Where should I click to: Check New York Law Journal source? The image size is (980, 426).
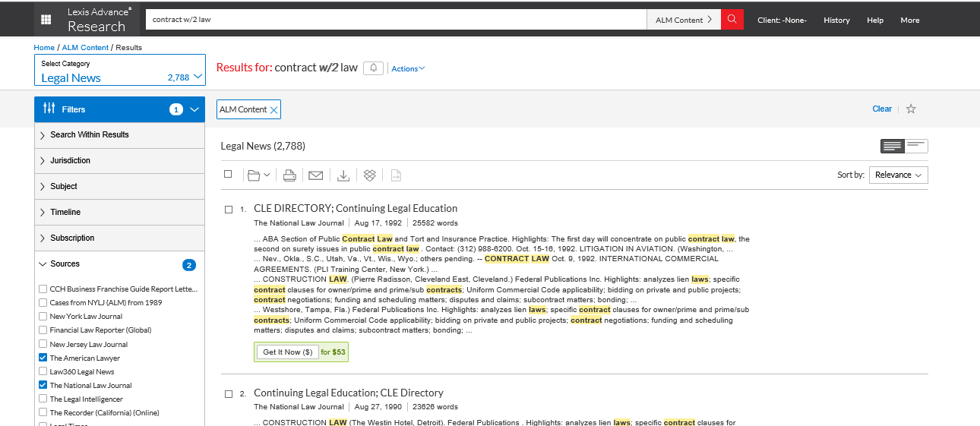pos(43,317)
